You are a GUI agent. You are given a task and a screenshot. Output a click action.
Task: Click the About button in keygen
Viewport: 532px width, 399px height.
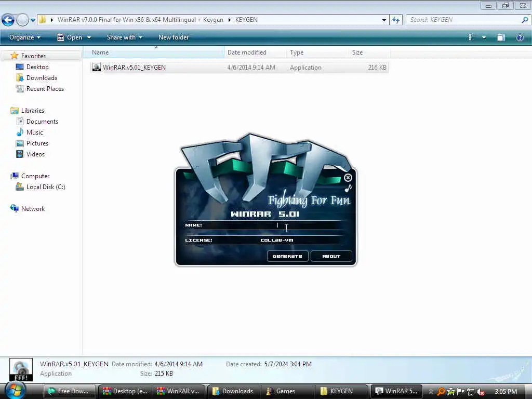[x=331, y=256]
